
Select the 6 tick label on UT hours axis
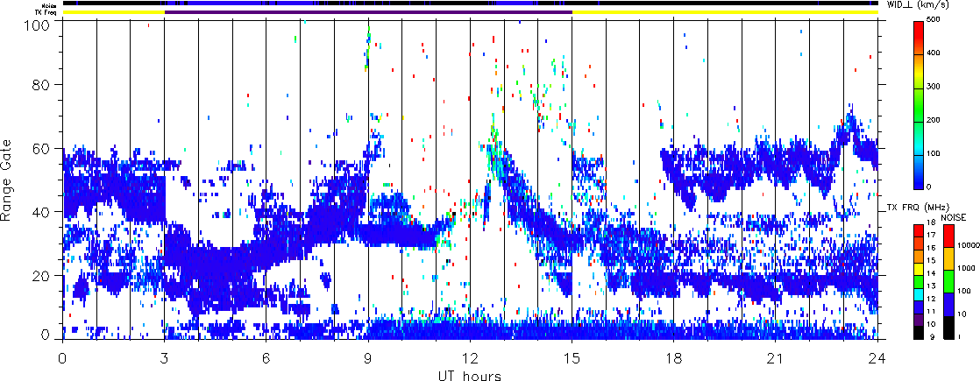[266, 358]
